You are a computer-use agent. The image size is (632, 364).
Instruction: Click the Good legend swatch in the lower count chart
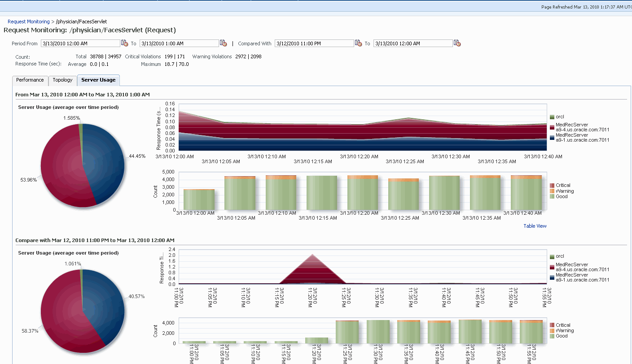(x=552, y=336)
